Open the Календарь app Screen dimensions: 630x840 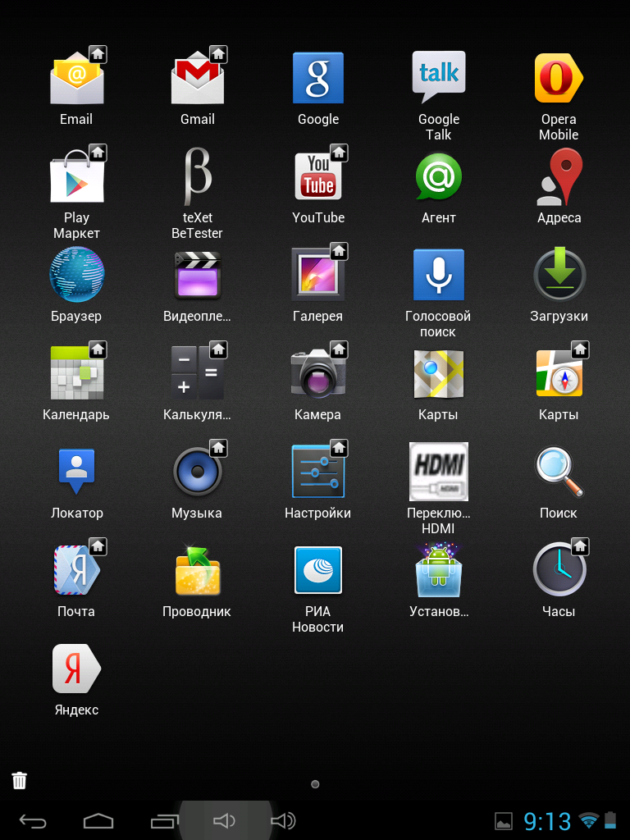[76, 372]
